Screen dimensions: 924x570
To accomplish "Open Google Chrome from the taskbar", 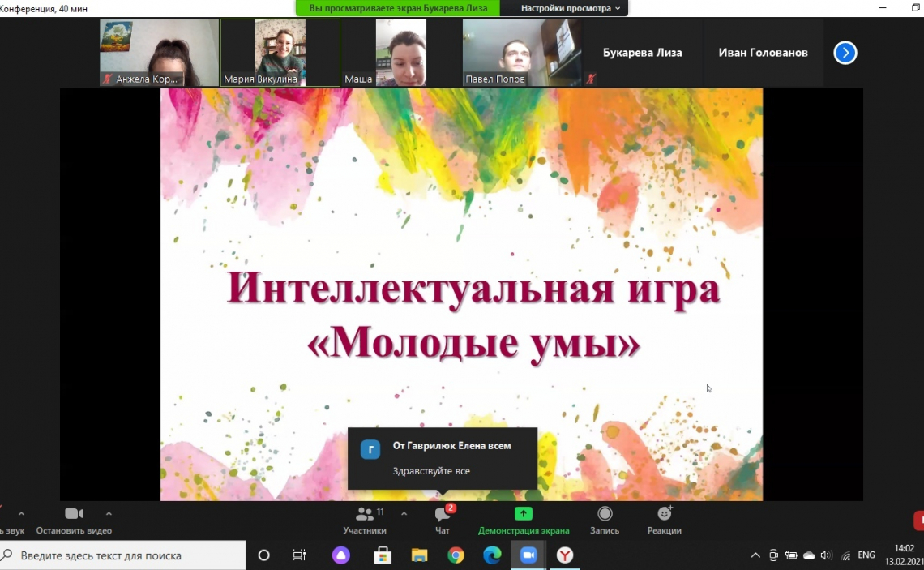I will [456, 555].
